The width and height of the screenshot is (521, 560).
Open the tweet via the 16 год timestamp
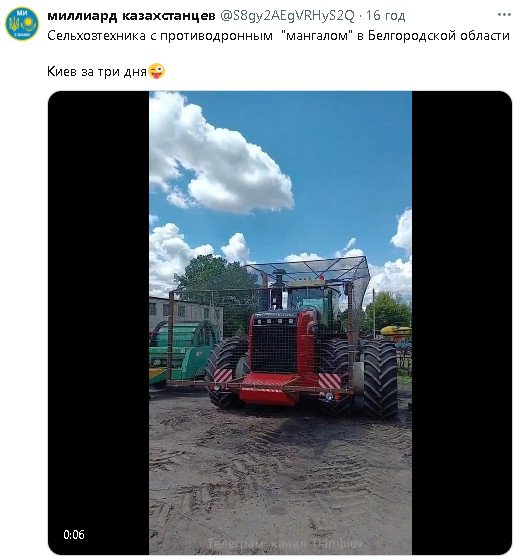pyautogui.click(x=385, y=15)
